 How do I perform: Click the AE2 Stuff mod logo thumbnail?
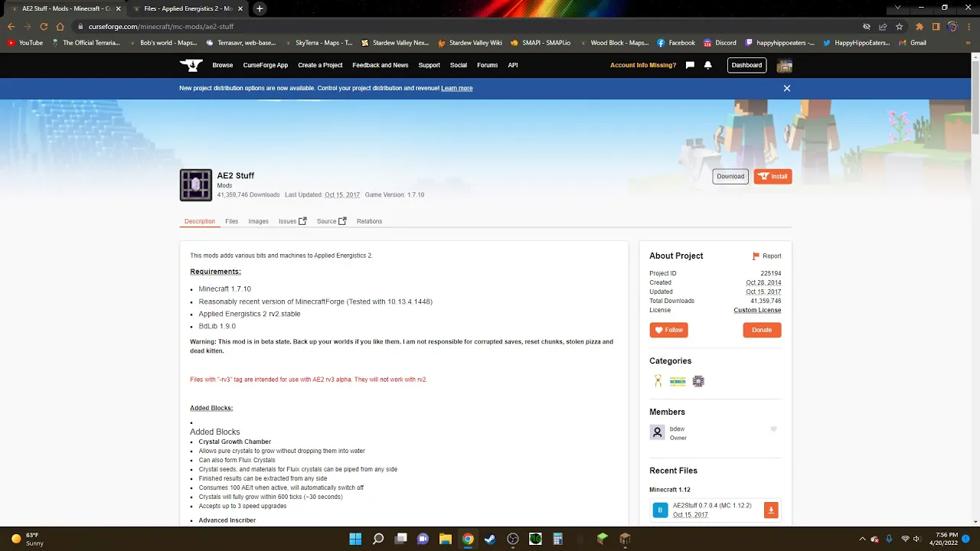click(196, 185)
